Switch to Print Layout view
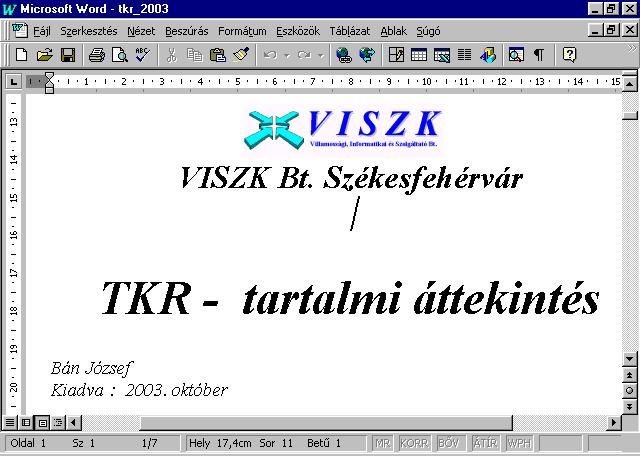 42,423
